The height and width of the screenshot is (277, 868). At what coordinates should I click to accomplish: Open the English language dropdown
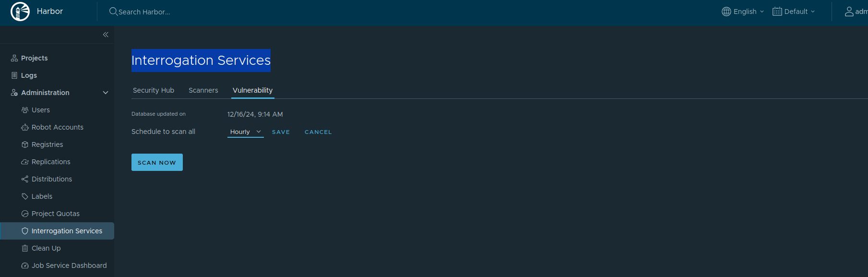(743, 12)
